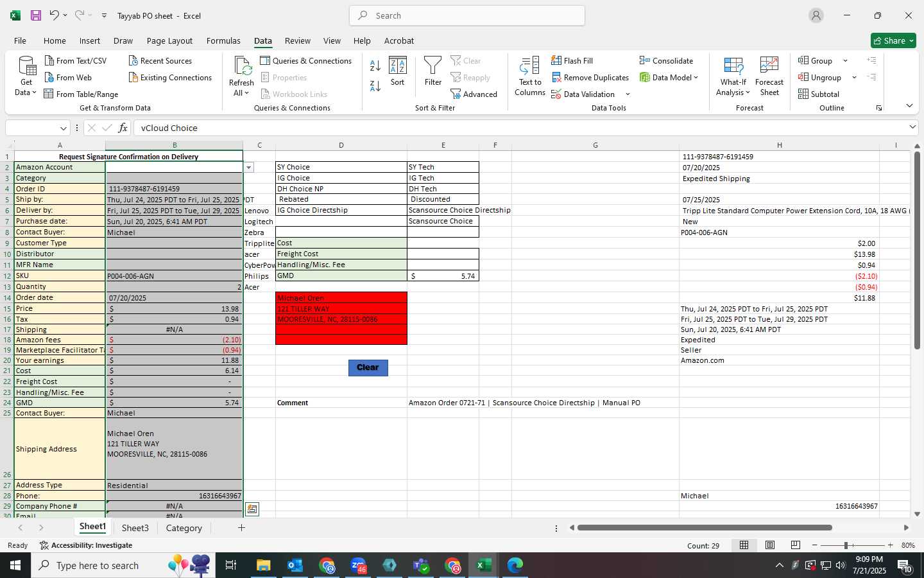The width and height of the screenshot is (924, 578).
Task: Expand the Group dropdown arrow
Action: point(845,61)
